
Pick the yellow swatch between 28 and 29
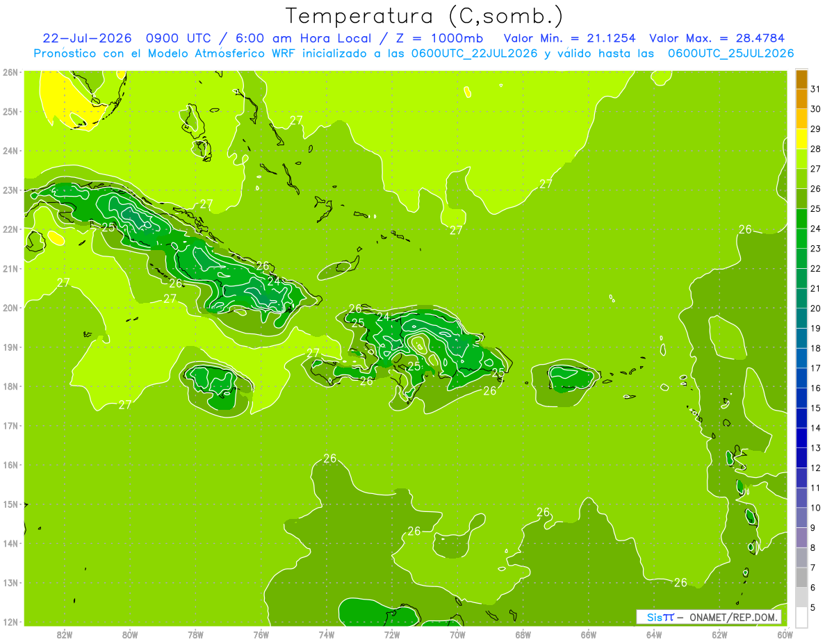pyautogui.click(x=801, y=139)
